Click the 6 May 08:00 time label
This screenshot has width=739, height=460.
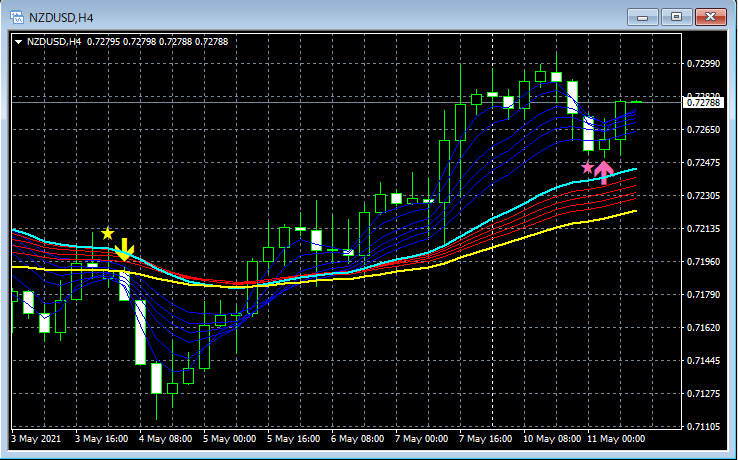click(358, 439)
